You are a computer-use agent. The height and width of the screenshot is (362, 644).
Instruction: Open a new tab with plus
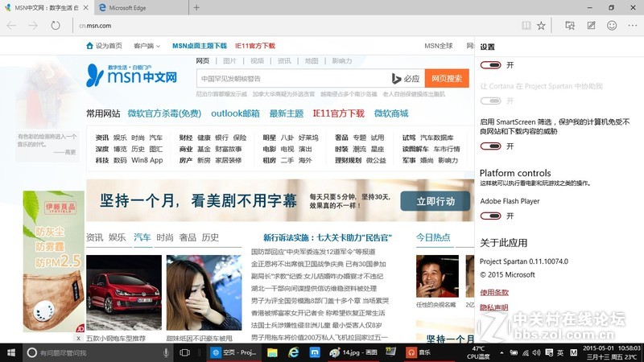click(x=196, y=7)
